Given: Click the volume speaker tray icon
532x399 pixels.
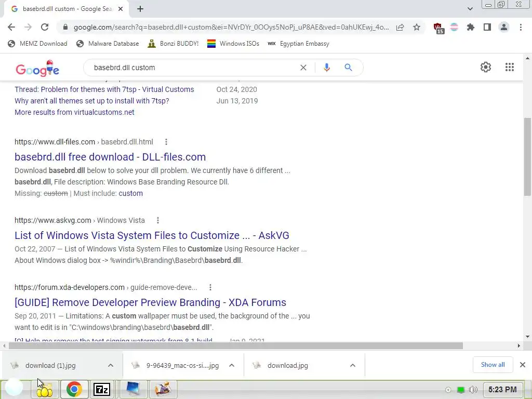Looking at the screenshot, I should pos(473,390).
